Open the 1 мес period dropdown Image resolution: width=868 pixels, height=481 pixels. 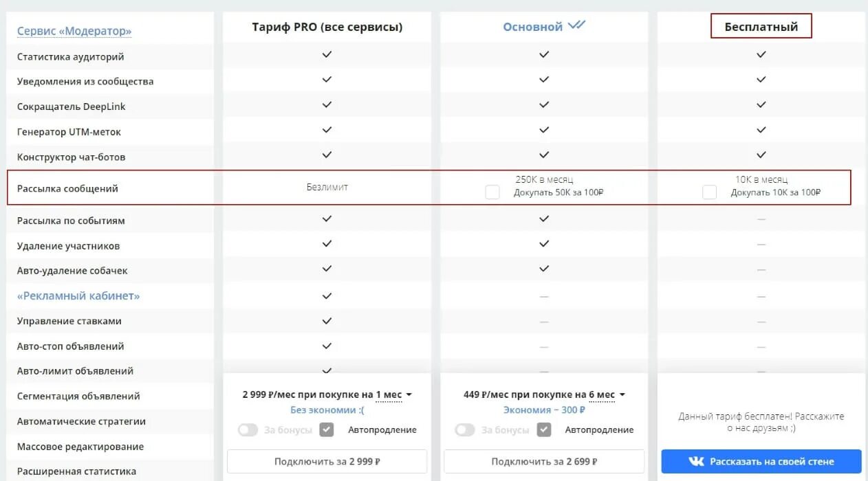pos(393,395)
